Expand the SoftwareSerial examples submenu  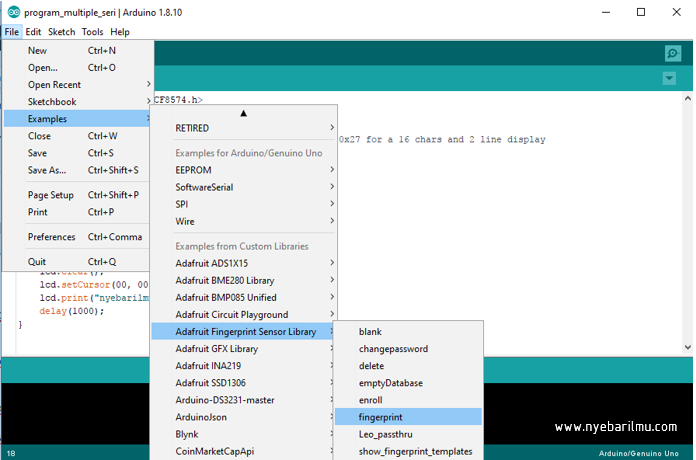(x=243, y=187)
